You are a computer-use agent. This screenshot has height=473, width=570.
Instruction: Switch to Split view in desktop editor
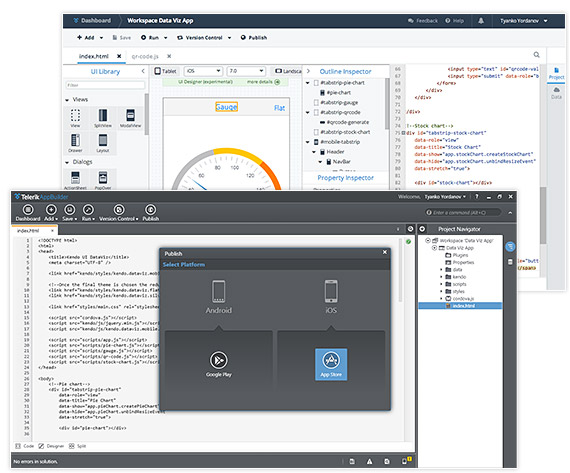77,446
